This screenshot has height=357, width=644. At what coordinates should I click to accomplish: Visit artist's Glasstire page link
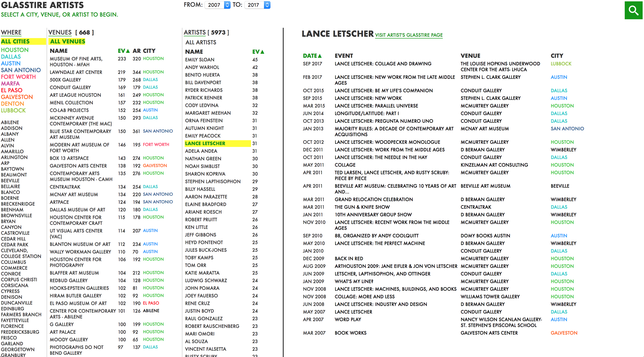coord(409,35)
